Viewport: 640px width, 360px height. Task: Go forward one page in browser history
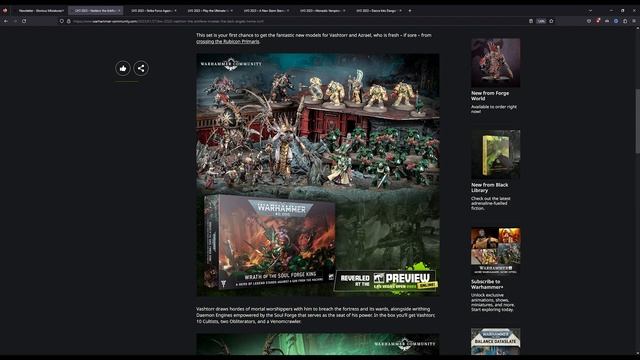coord(15,21)
